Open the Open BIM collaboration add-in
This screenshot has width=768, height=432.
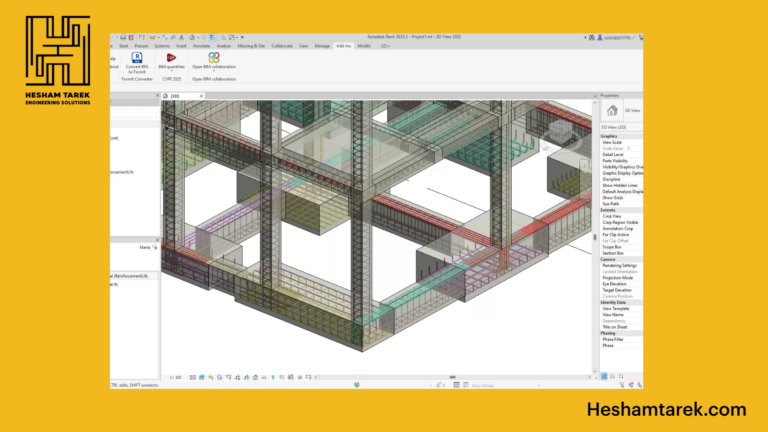coord(214,62)
